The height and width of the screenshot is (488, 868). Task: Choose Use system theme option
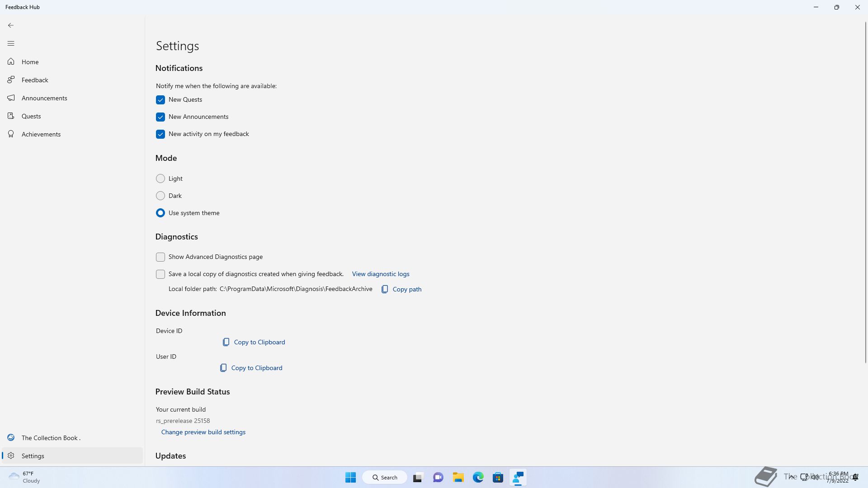click(160, 213)
